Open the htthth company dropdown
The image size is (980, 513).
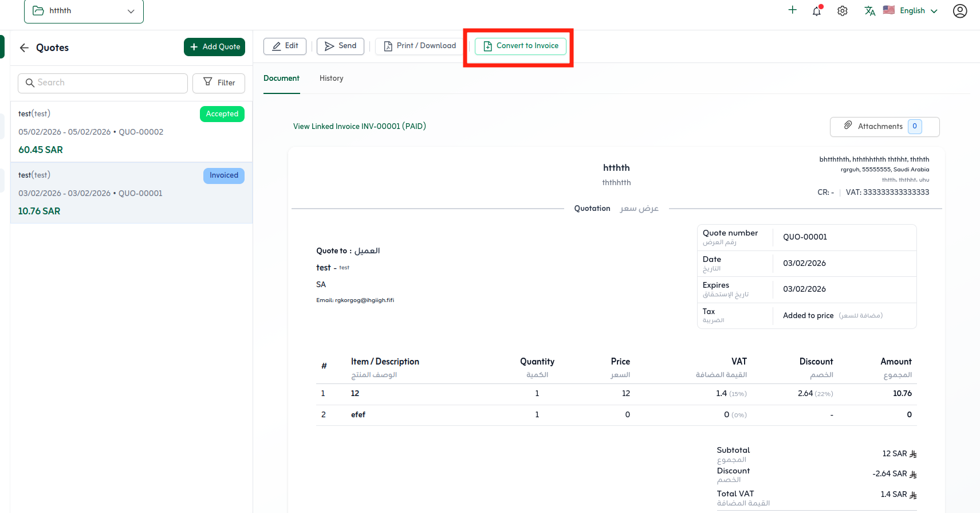pyautogui.click(x=84, y=11)
